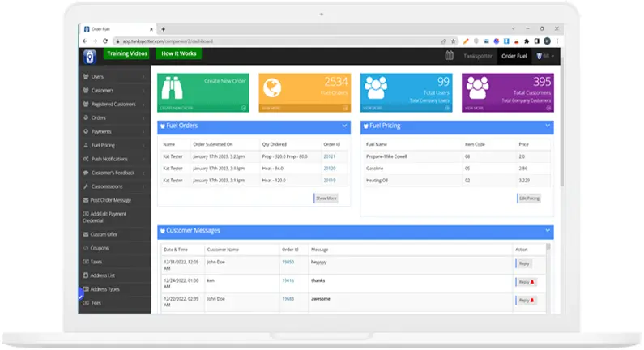Open Address List in sidebar
The height and width of the screenshot is (350, 644).
tap(114, 275)
